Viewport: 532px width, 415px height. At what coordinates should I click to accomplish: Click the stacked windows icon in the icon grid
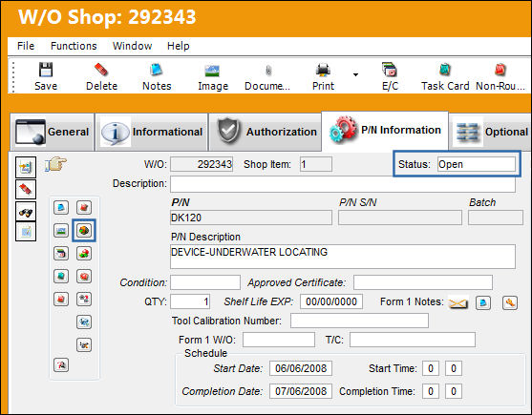tap(61, 254)
